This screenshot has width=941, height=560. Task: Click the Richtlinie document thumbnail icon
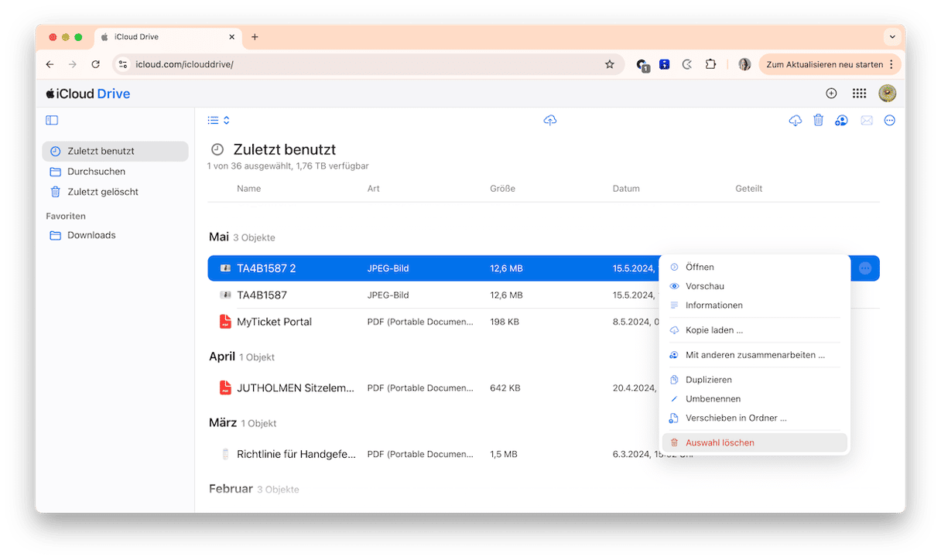click(225, 454)
